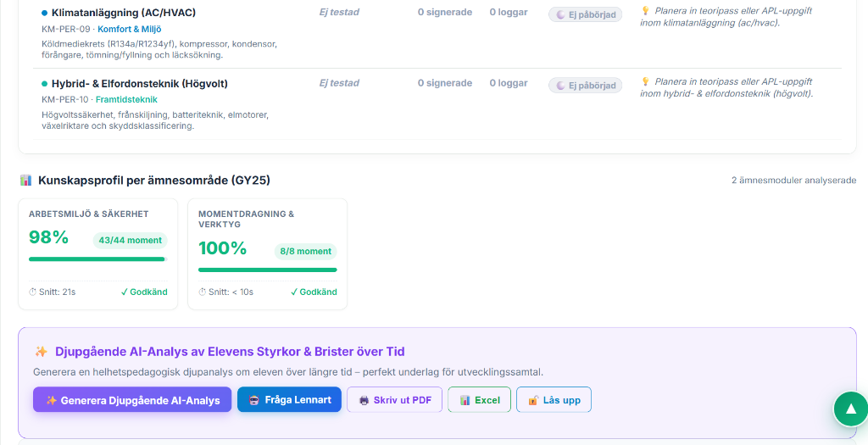Click the Hybrid- & Elfordonsteknik (Högvolt) row title
The width and height of the screenshot is (868, 445).
(x=140, y=84)
